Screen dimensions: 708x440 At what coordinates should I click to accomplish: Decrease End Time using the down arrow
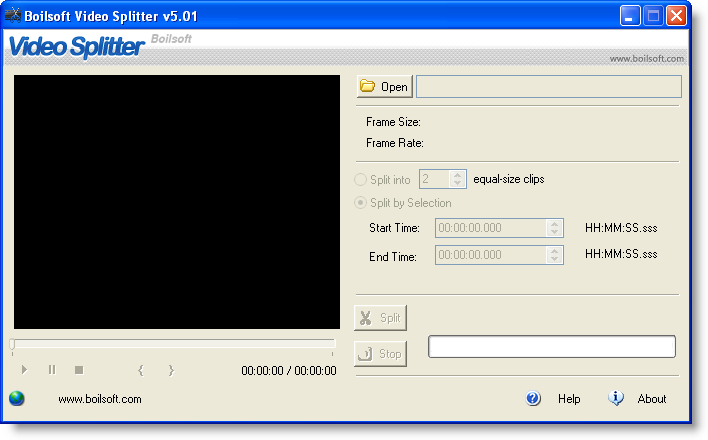pyautogui.click(x=554, y=259)
